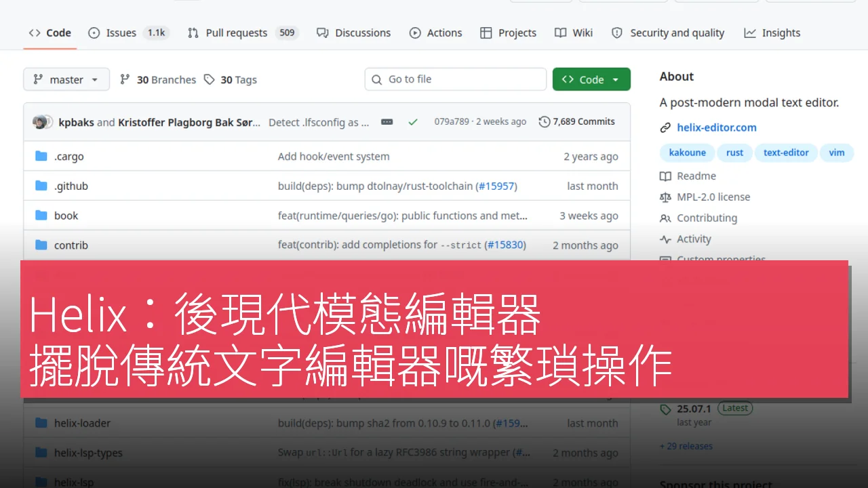Viewport: 868px width, 488px height.
Task: Click the kakoune topic tag
Action: pyautogui.click(x=688, y=152)
